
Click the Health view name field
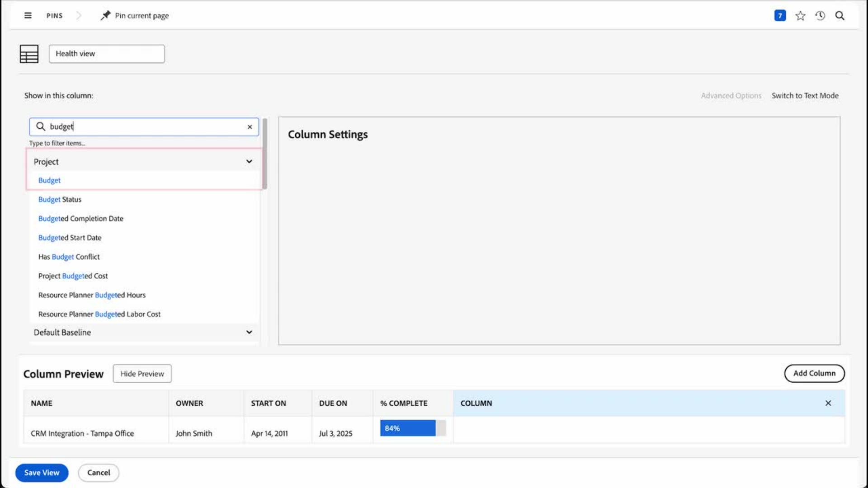[x=107, y=54]
